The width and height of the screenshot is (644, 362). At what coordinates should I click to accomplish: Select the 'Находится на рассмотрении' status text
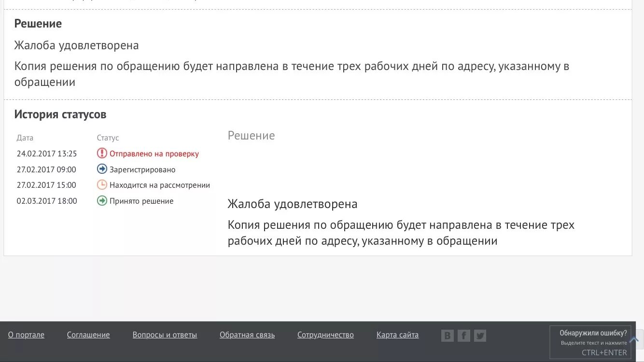(160, 185)
